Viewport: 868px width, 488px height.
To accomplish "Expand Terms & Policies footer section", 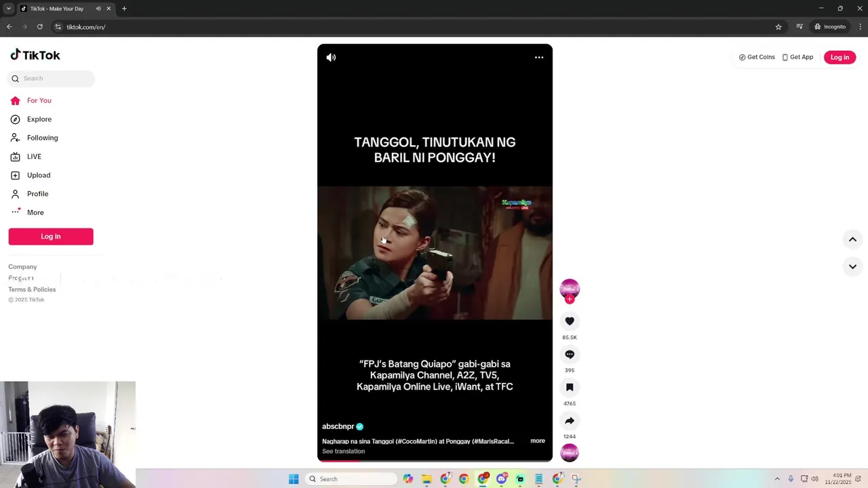I will tap(32, 289).
